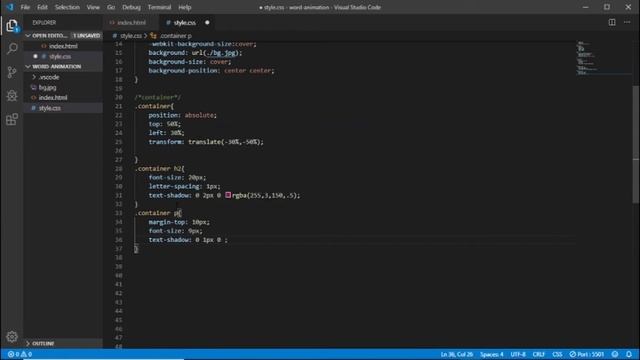Screen dimensions: 640x360
Task: Select the style.css editor tab
Action: pyautogui.click(x=184, y=22)
